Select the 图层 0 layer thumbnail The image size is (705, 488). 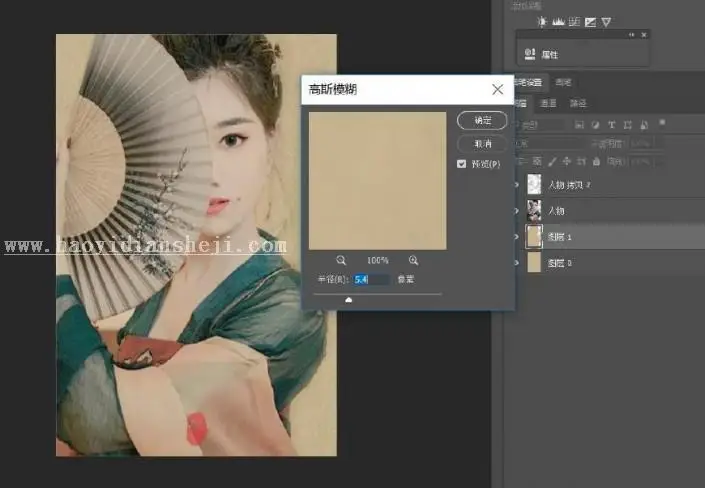pos(534,263)
